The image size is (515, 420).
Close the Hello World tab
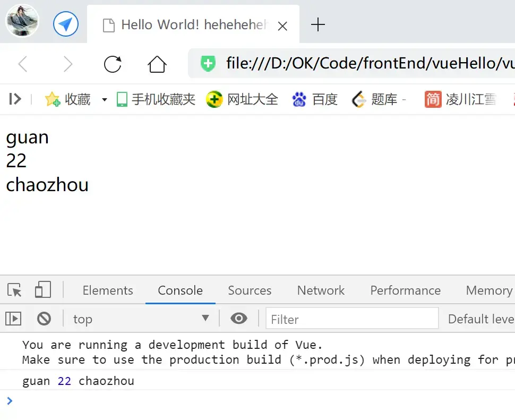tap(282, 26)
